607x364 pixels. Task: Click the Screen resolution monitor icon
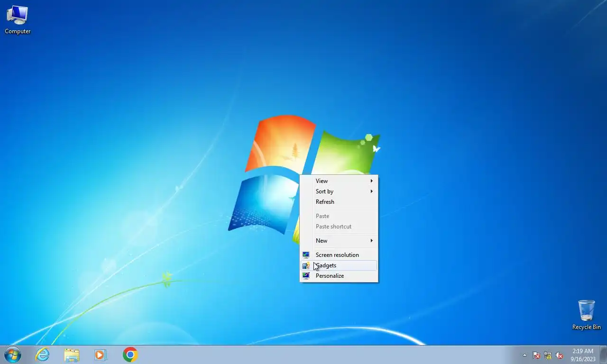(306, 255)
